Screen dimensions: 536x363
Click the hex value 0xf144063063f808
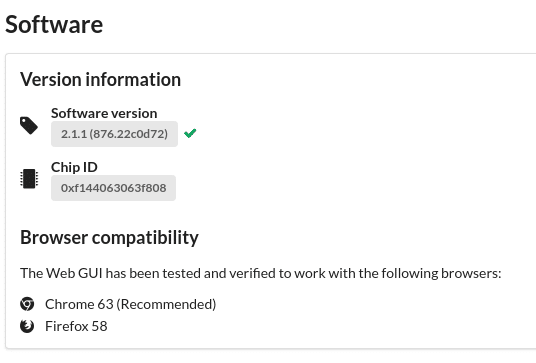(x=113, y=188)
